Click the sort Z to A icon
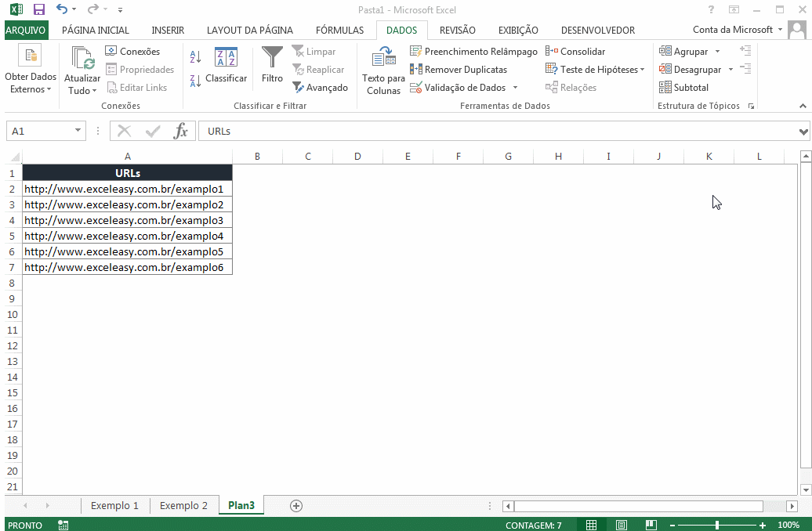The image size is (812, 531). point(196,81)
